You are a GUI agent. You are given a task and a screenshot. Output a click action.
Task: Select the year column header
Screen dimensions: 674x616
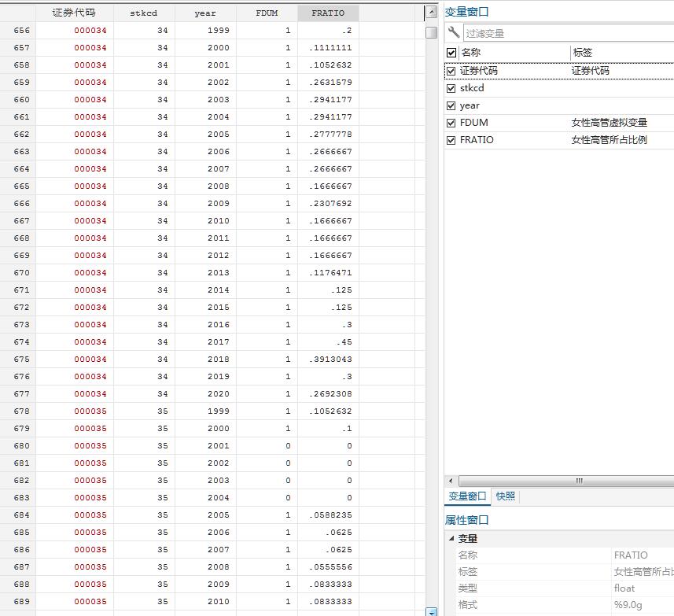click(205, 13)
